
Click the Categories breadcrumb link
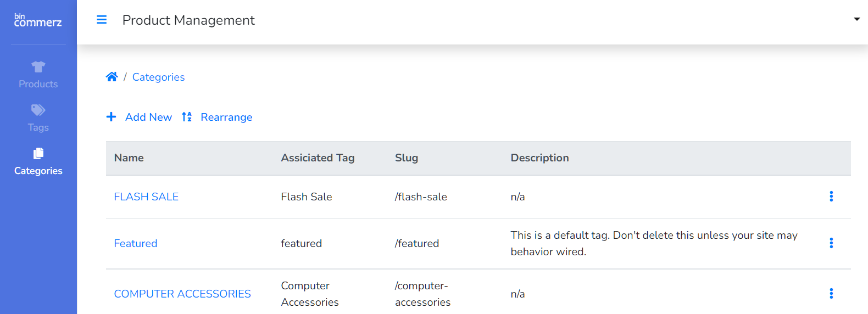pyautogui.click(x=158, y=77)
